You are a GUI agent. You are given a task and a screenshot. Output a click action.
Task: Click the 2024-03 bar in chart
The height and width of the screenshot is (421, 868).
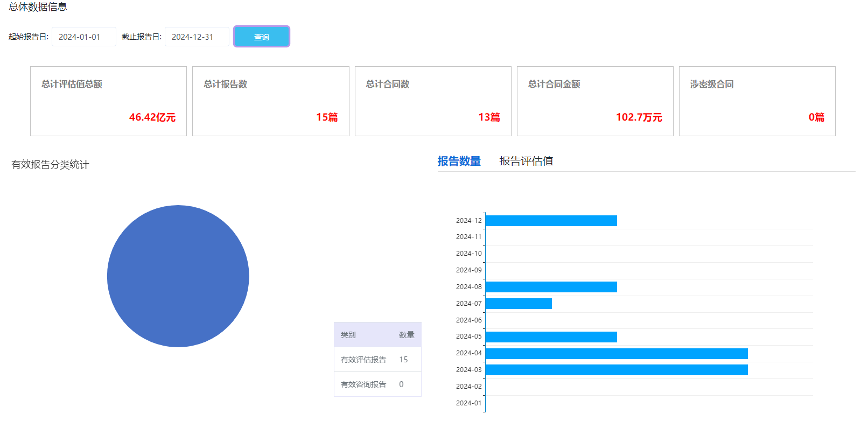617,370
